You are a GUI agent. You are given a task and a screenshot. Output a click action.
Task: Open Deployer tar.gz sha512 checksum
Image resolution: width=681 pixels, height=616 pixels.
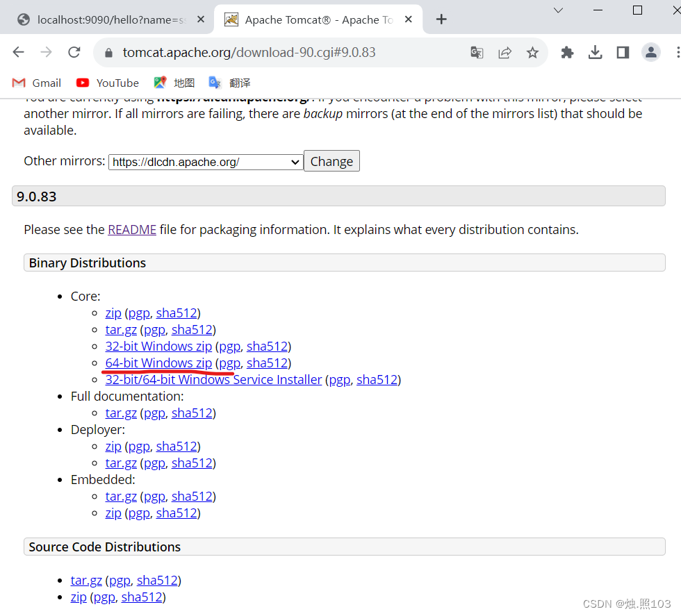tap(192, 463)
